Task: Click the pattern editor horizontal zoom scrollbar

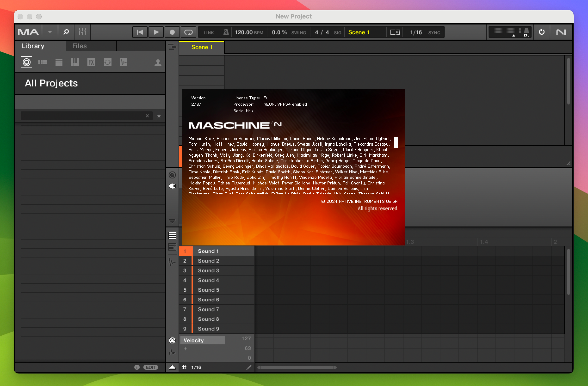Action: [297, 367]
